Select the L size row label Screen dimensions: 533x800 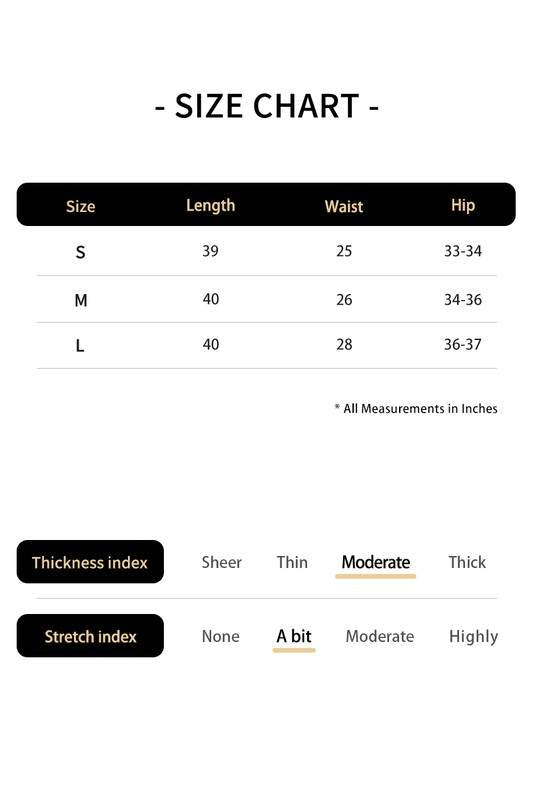(80, 346)
